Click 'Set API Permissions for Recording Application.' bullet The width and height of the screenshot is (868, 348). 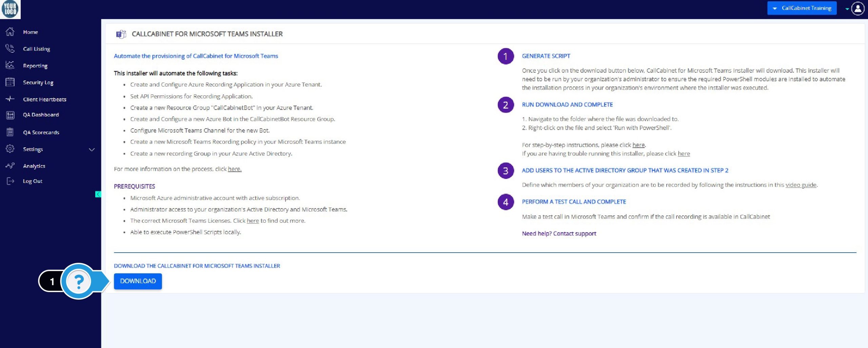(x=191, y=96)
